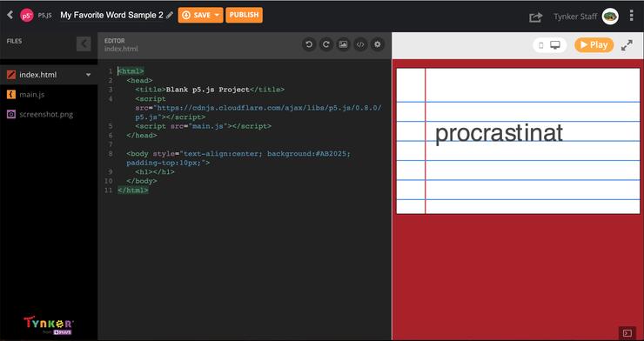Undo the last edit
644x341 pixels.
[x=309, y=44]
